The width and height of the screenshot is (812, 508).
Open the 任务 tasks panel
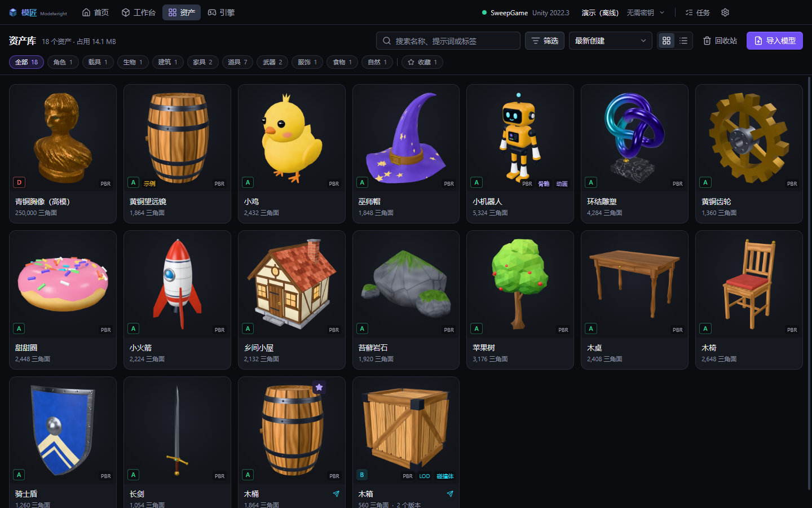tap(697, 12)
